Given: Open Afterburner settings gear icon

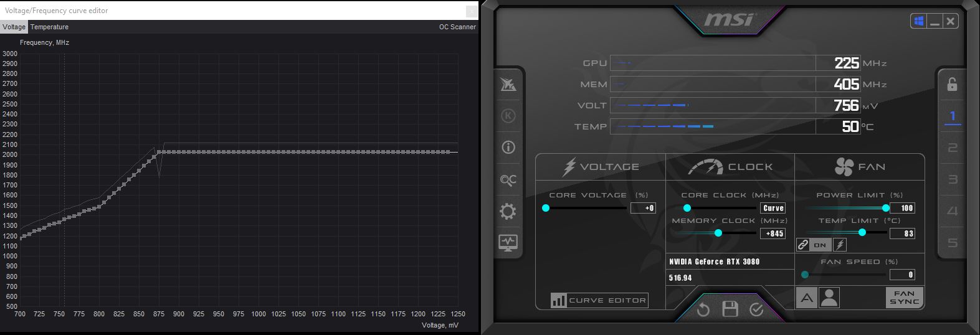Looking at the screenshot, I should 508,212.
